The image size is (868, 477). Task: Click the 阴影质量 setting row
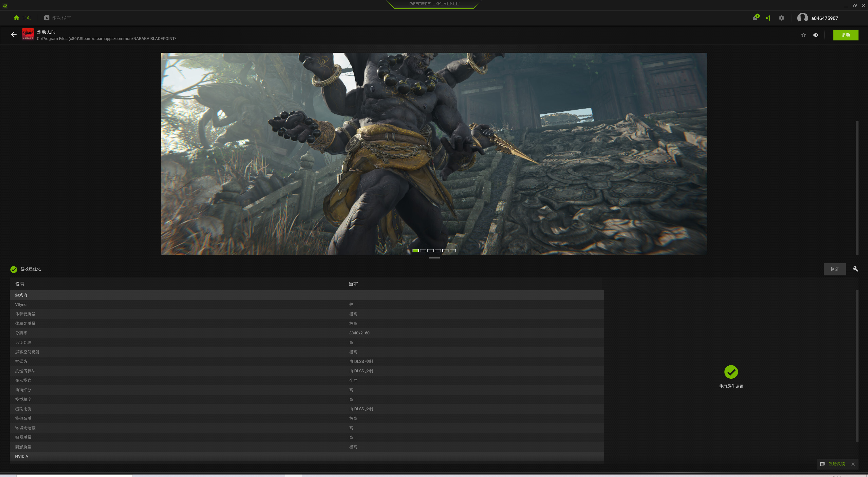tap(307, 447)
